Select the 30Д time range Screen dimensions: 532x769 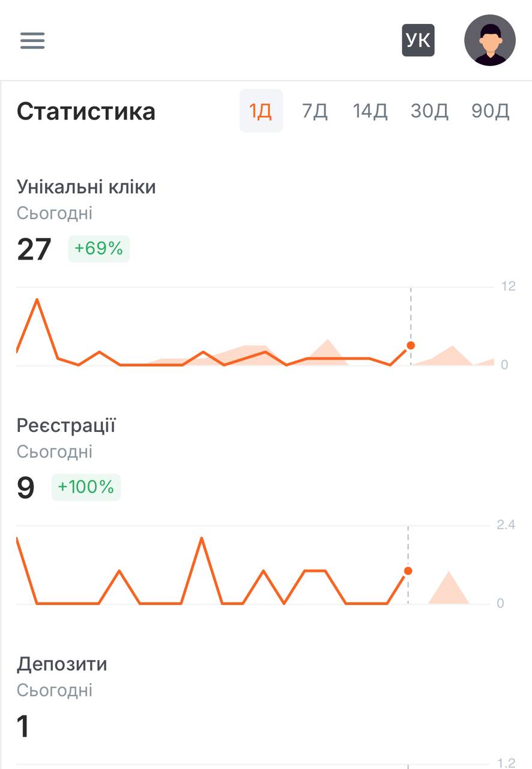[x=429, y=111]
